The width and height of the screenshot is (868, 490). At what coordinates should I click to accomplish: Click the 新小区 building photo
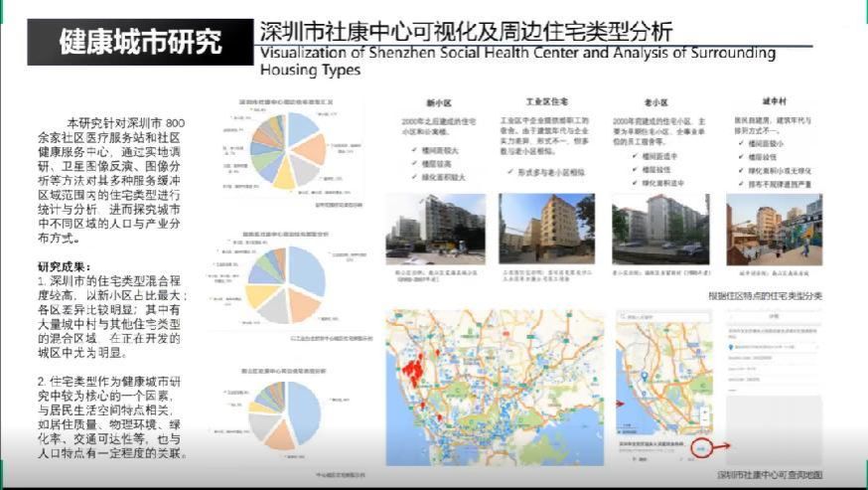click(435, 229)
